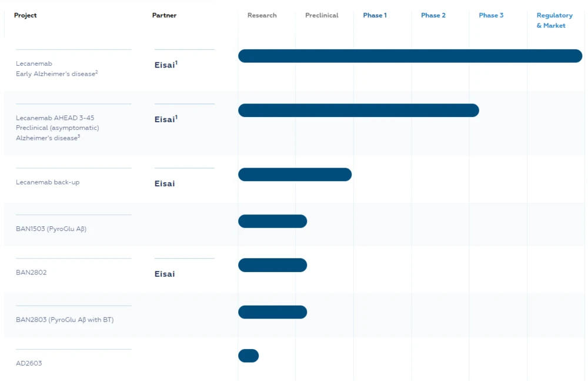The width and height of the screenshot is (588, 385).
Task: Click the AD2603 progress bar
Action: click(248, 355)
